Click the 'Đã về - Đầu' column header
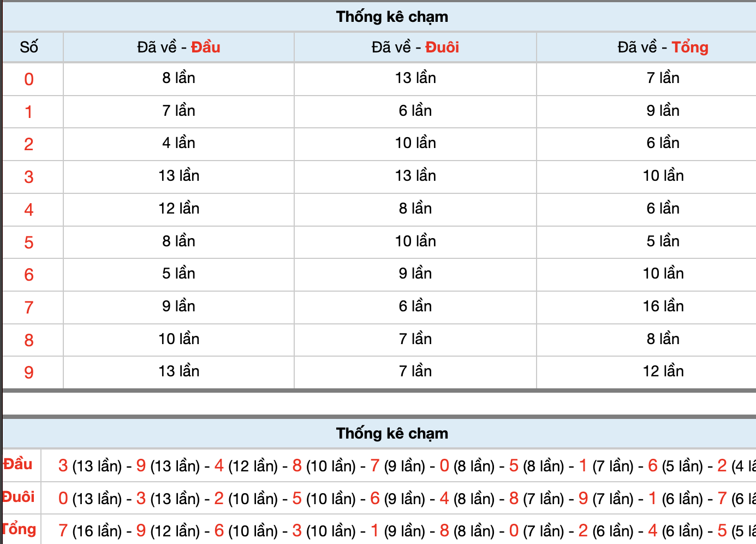Viewport: 756px width, 544px height. 178,48
